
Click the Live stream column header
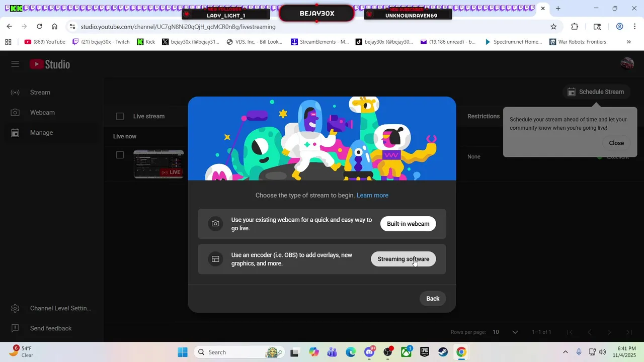coord(149,116)
